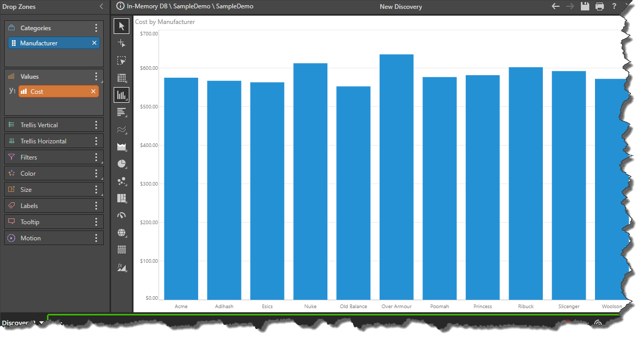Click the treemap chart icon
644x341 pixels.
121,198
